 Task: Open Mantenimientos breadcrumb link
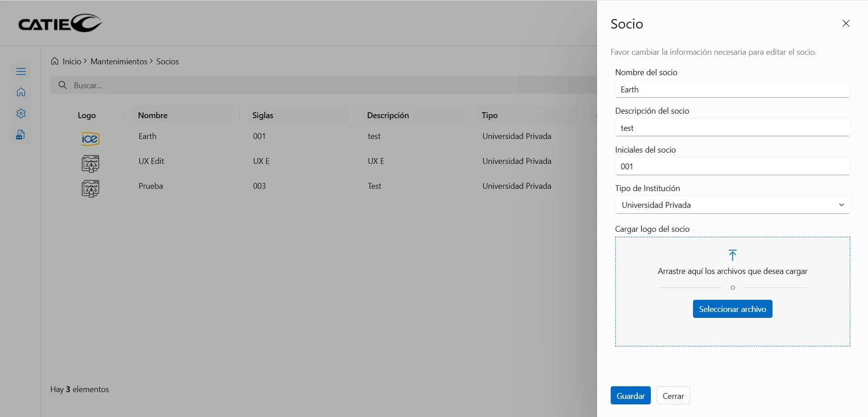point(119,62)
